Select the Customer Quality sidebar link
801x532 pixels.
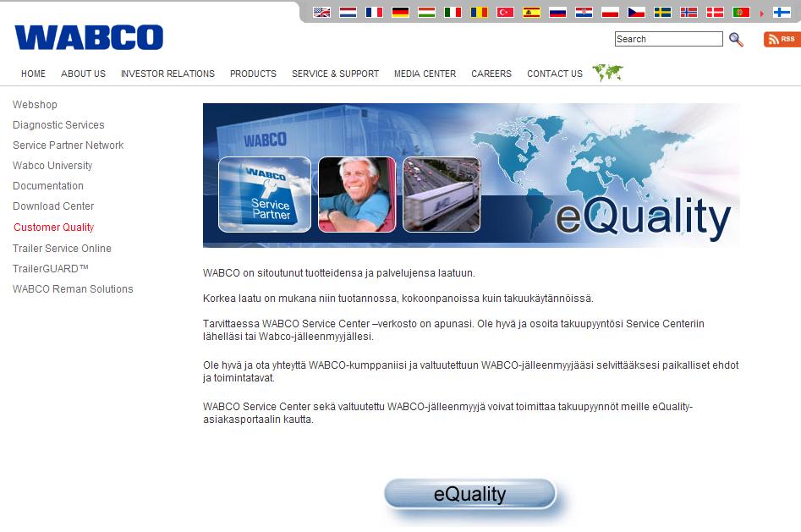53,228
